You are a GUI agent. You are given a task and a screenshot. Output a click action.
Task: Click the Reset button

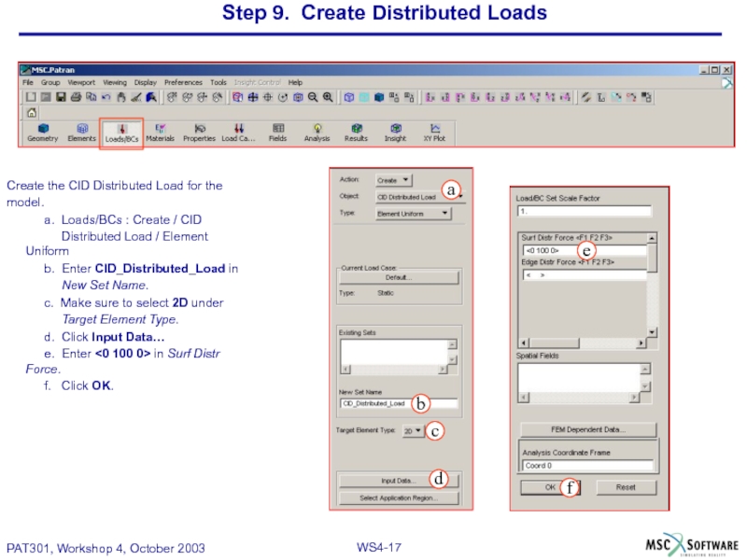(626, 487)
